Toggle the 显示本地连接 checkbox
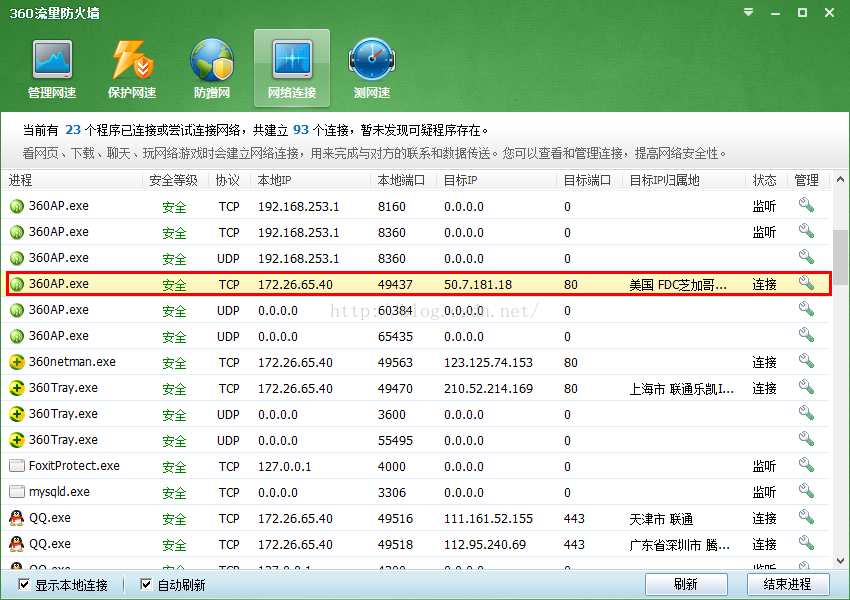 (x=24, y=584)
